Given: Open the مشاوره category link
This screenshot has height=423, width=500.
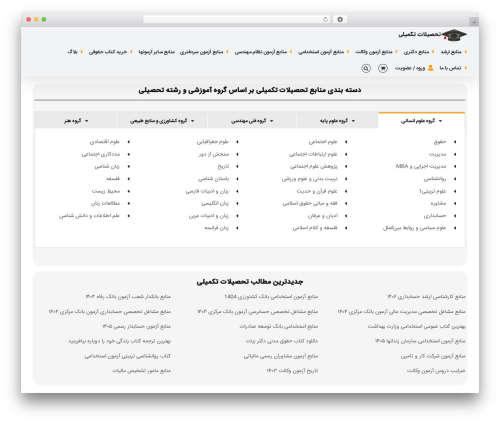Looking at the screenshot, I should pyautogui.click(x=438, y=203).
